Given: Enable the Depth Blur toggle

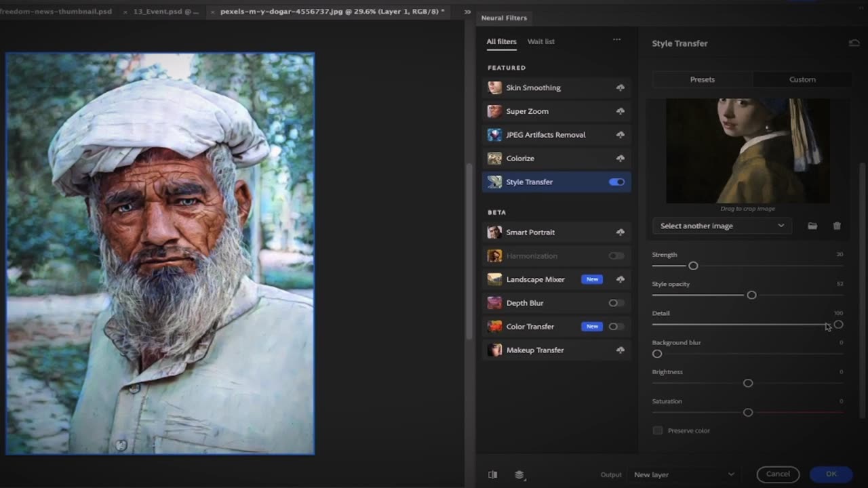Looking at the screenshot, I should [616, 303].
